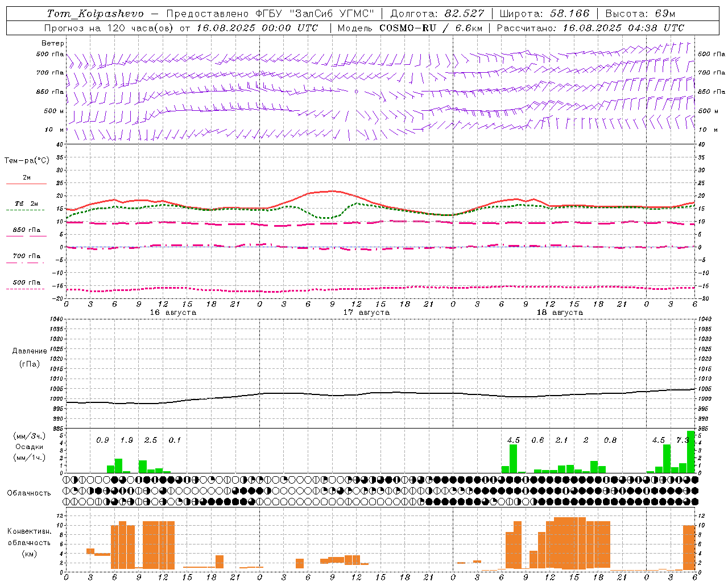
Task: Click the (мм/1ч.) precipitation unit label
Action: click(29, 458)
